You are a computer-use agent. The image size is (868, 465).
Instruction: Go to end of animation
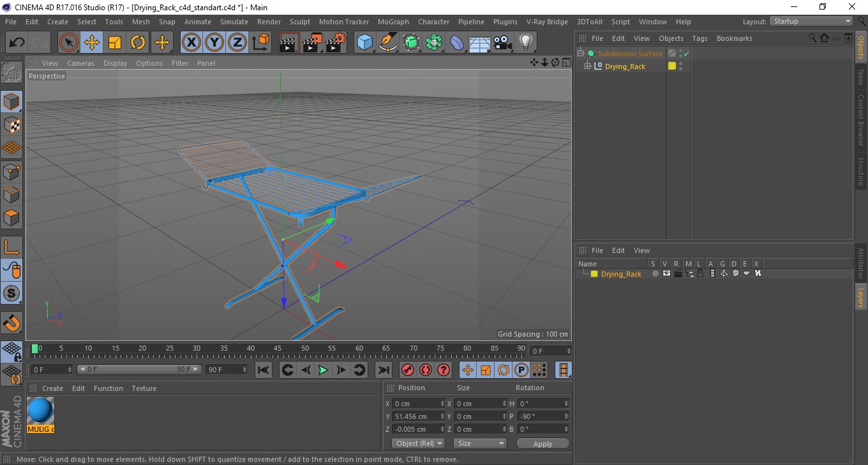(383, 370)
